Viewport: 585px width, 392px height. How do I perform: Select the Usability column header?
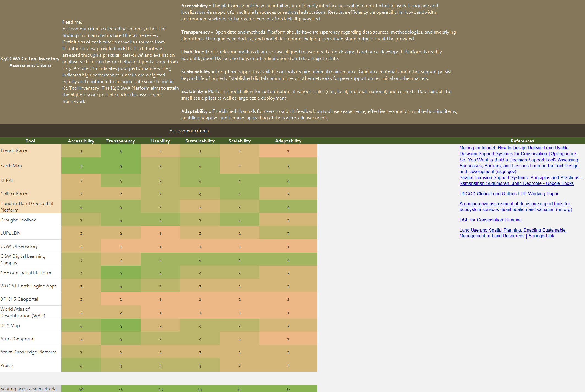coord(160,141)
